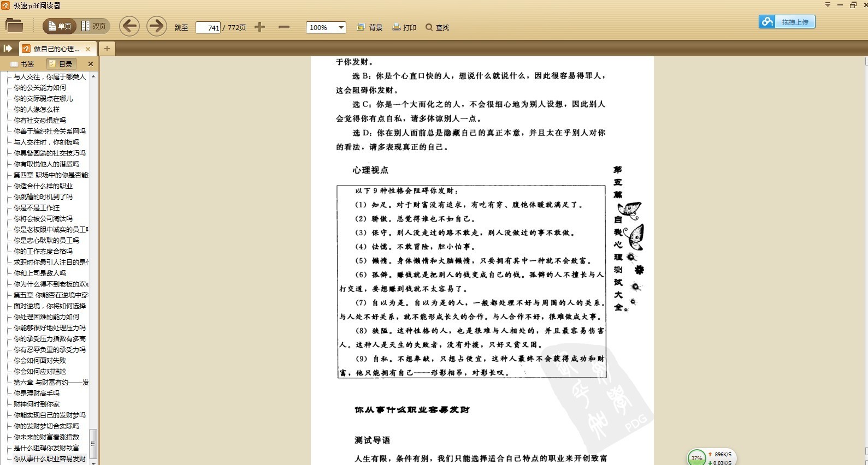Open the title bar dropdown menu arrow

(x=828, y=5)
